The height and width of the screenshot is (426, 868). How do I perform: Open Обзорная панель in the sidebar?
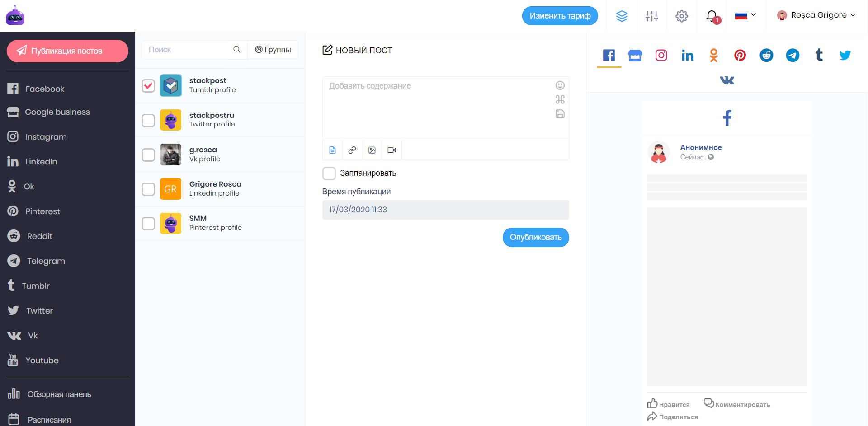(x=49, y=394)
